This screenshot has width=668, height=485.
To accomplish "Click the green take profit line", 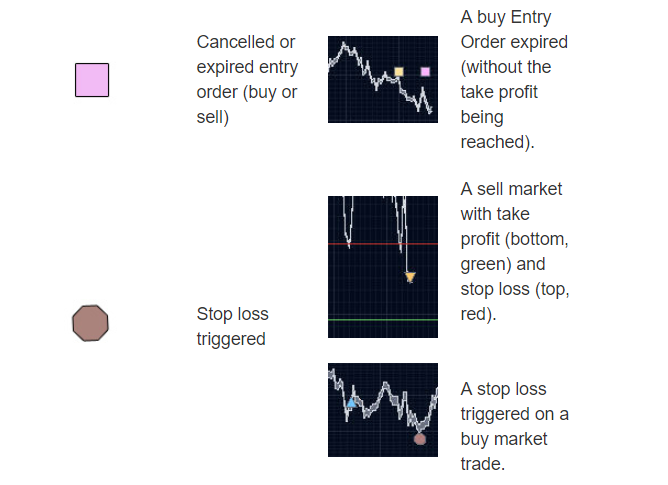I will tap(383, 320).
